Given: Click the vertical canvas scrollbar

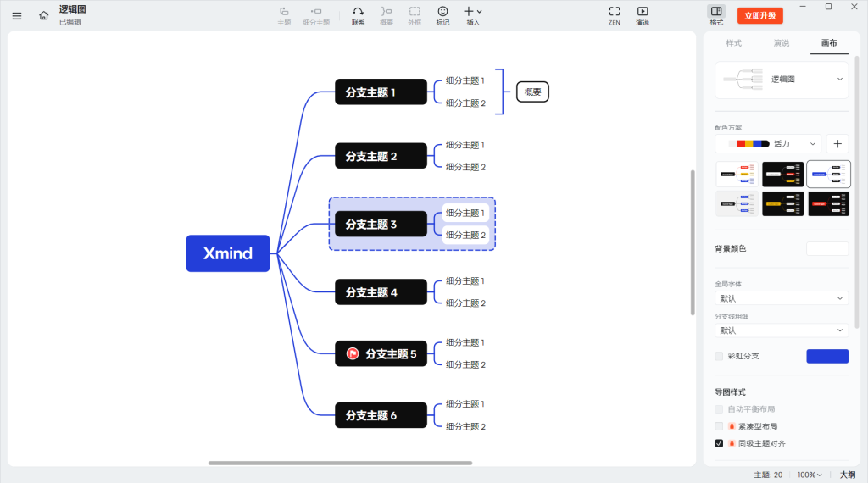Looking at the screenshot, I should pyautogui.click(x=693, y=242).
